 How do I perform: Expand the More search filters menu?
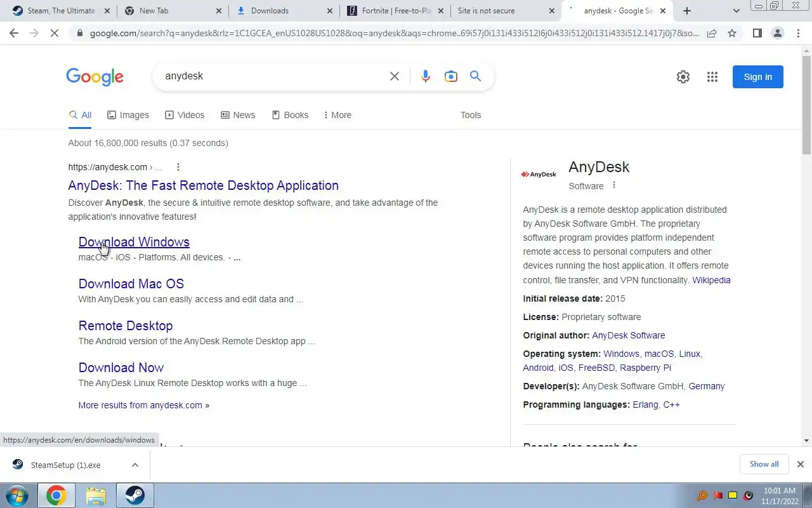[x=337, y=115]
